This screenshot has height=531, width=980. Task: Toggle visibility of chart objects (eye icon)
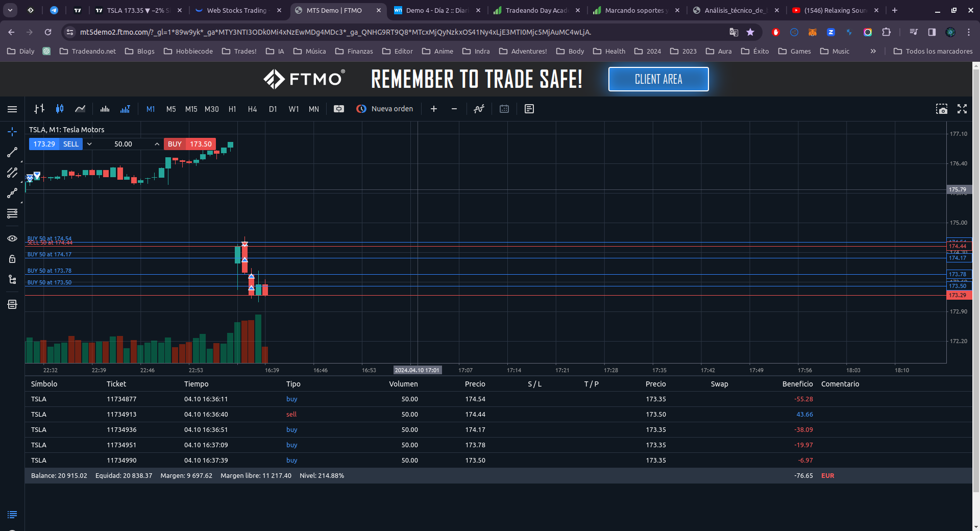(x=12, y=238)
